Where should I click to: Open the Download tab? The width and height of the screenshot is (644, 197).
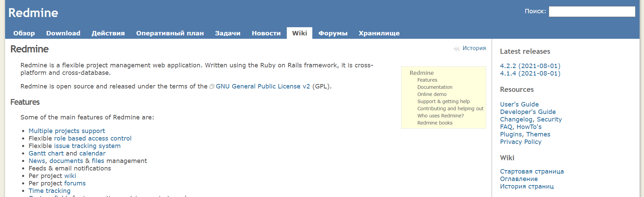[x=63, y=33]
